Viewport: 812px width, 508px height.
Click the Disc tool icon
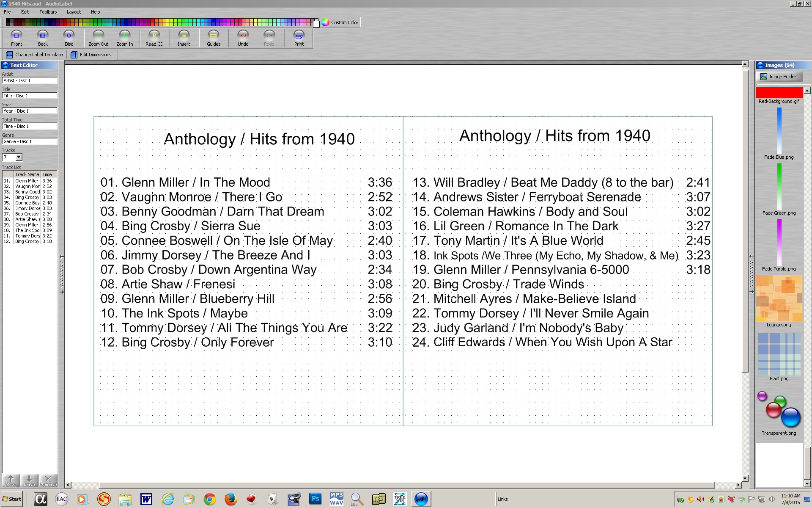click(x=69, y=37)
